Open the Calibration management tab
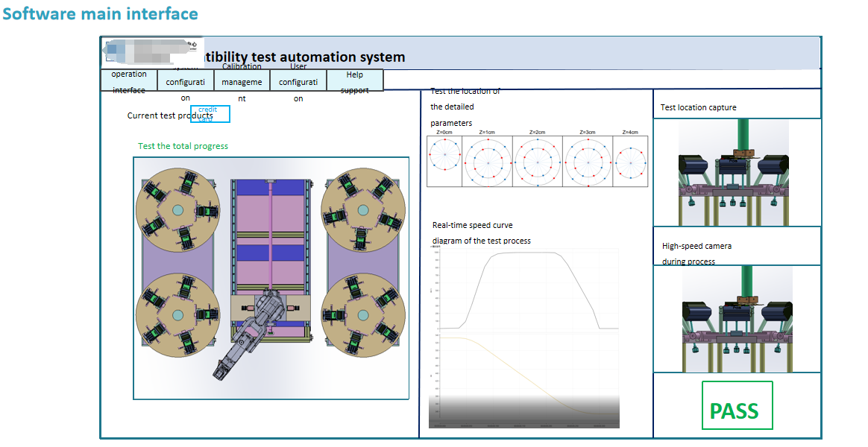The height and width of the screenshot is (447, 868). [x=242, y=80]
